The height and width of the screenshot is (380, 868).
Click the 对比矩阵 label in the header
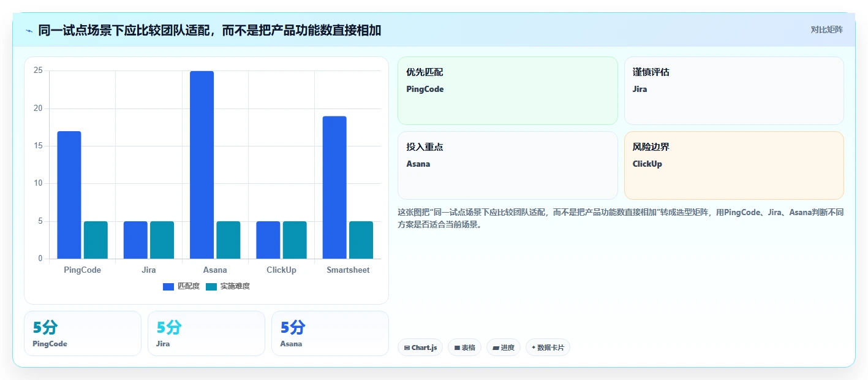click(826, 29)
